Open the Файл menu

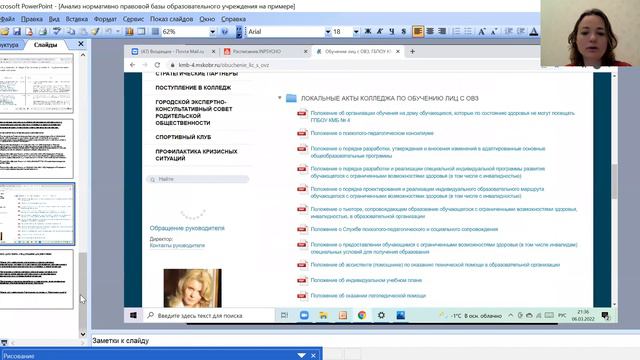click(x=8, y=19)
